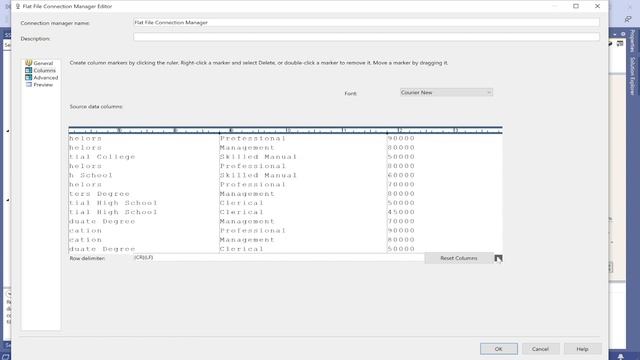Click the value 45000

(401, 212)
